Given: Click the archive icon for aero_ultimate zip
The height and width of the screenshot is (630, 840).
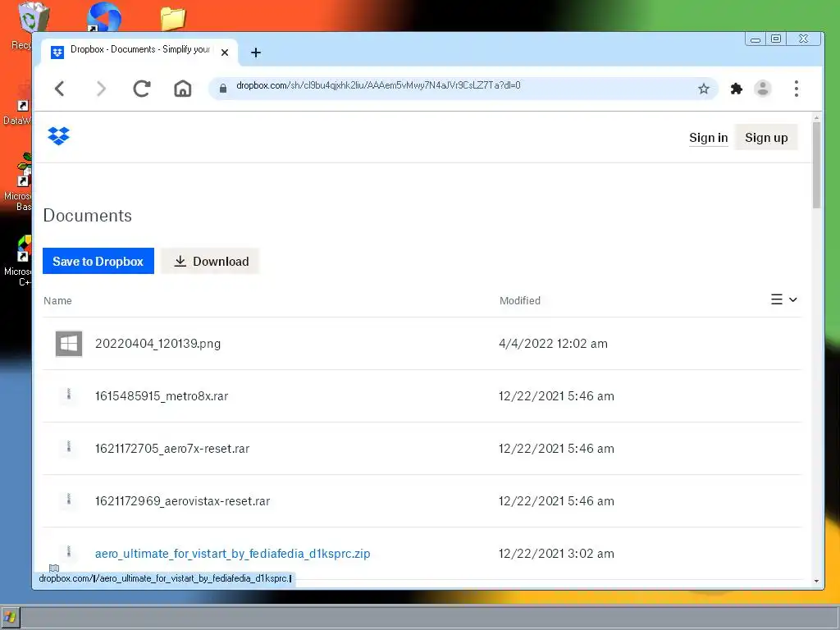Looking at the screenshot, I should click(x=69, y=552).
